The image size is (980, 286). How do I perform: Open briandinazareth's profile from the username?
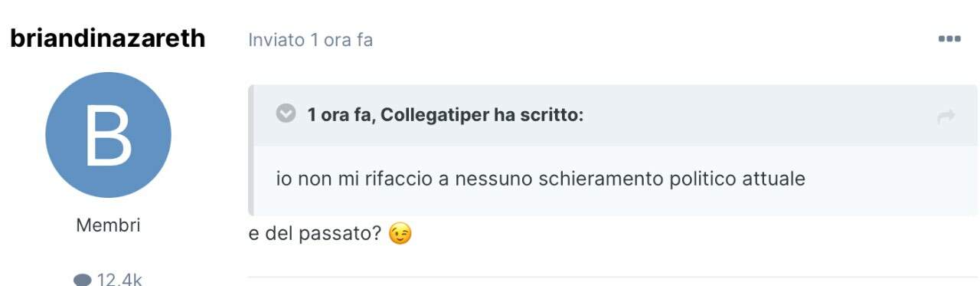point(108,38)
